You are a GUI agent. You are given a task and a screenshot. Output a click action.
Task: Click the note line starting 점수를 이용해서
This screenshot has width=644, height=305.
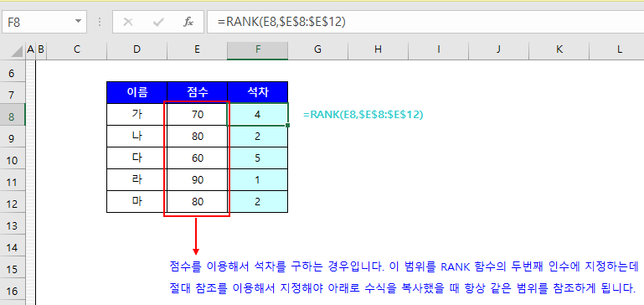[x=404, y=266]
